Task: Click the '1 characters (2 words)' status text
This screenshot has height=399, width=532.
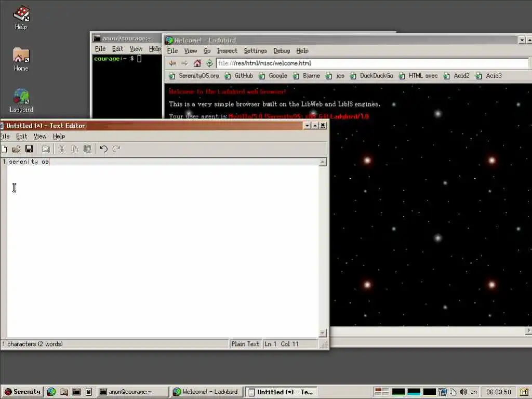Action: pyautogui.click(x=32, y=344)
